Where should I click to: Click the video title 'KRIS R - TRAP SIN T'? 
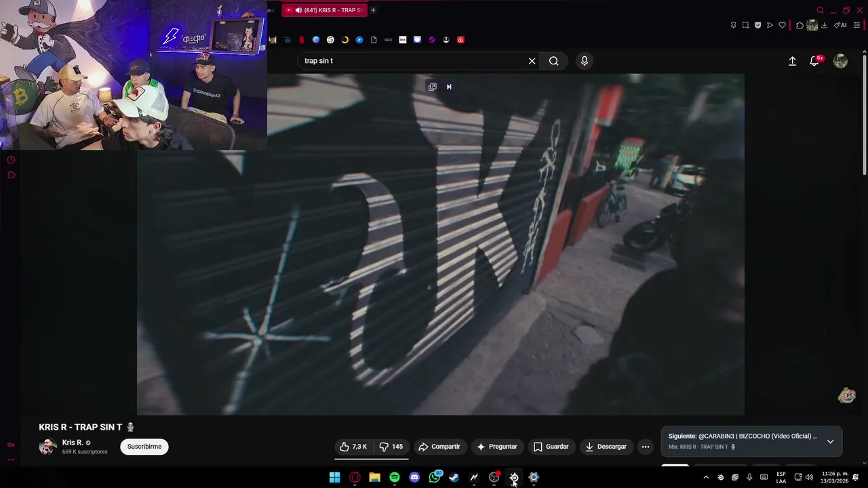pos(81,427)
